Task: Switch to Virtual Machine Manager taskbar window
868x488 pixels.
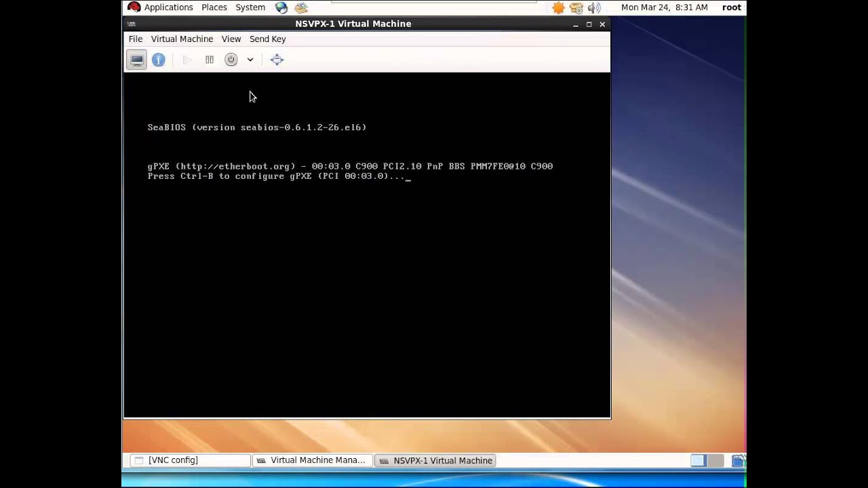Action: click(x=312, y=460)
